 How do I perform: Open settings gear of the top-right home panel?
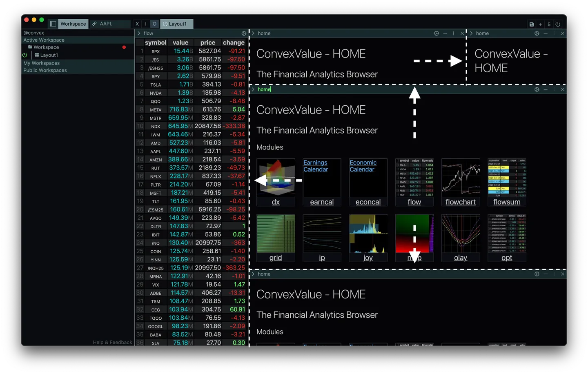[x=537, y=33]
